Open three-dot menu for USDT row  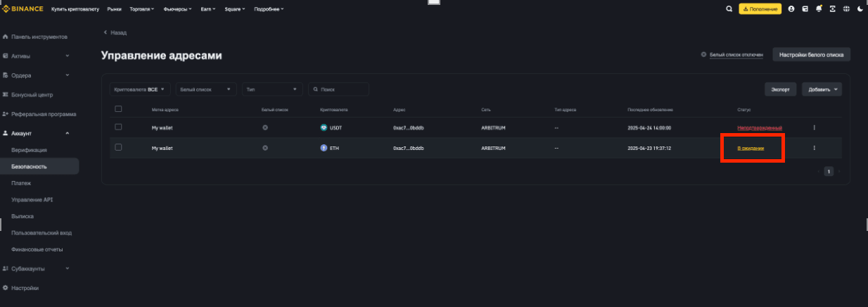point(814,127)
